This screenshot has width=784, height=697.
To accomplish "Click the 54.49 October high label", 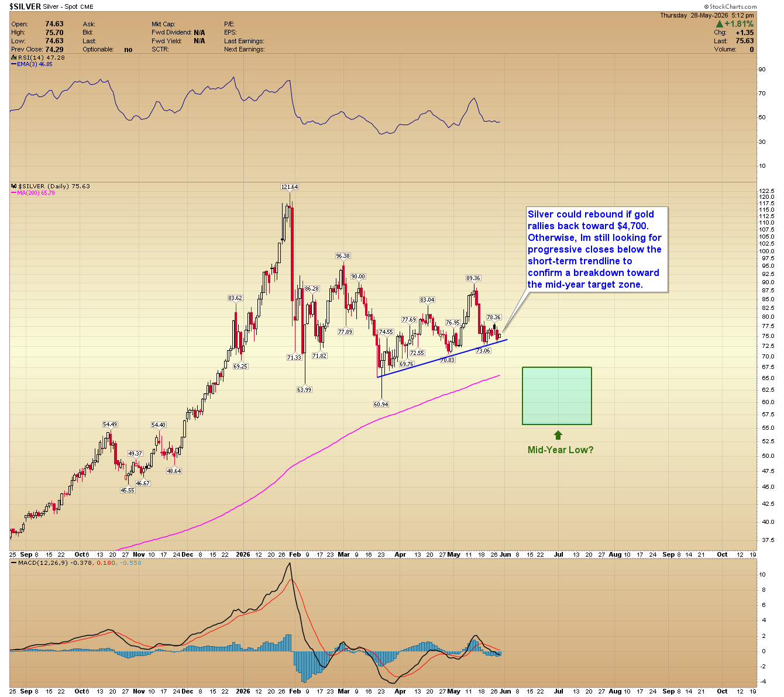I will [110, 425].
